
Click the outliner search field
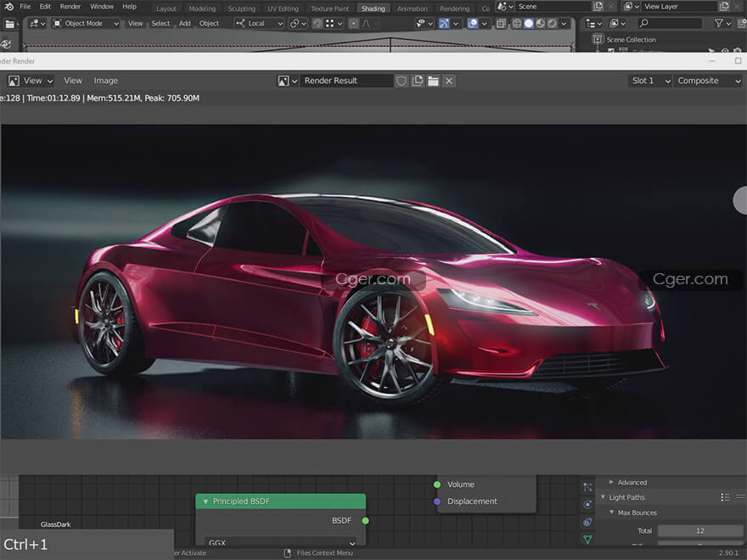point(670,24)
